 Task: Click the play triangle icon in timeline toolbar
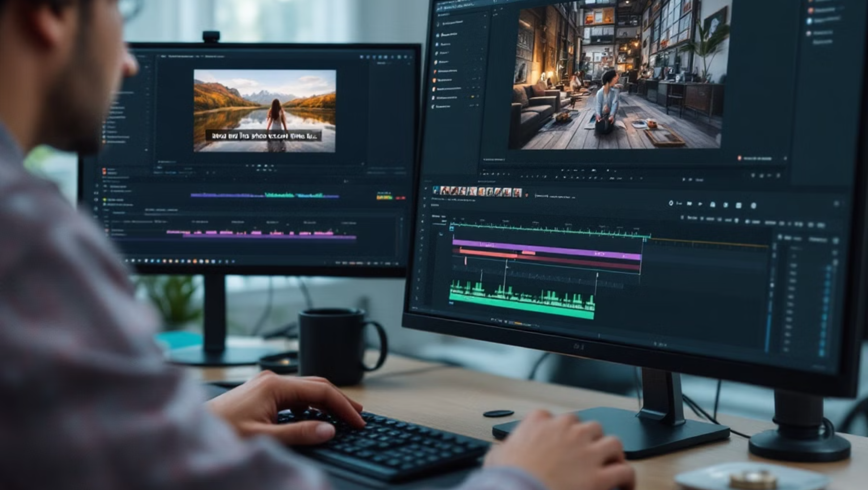[700, 204]
